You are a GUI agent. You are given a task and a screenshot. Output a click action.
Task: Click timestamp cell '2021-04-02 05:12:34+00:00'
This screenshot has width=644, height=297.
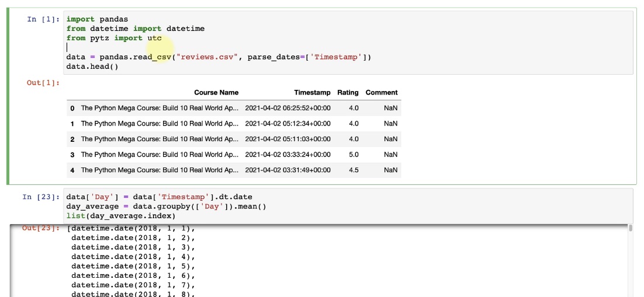pyautogui.click(x=288, y=124)
